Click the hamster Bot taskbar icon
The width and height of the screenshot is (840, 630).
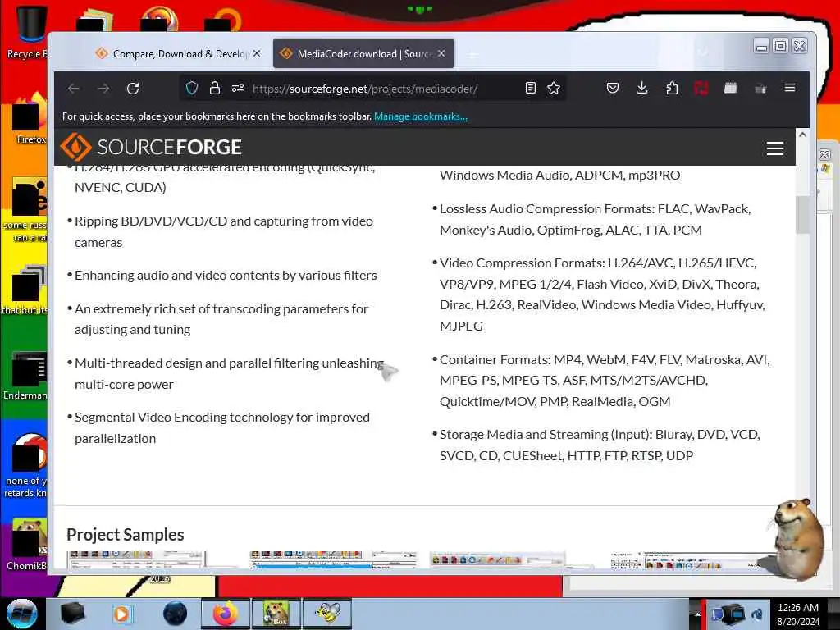[276, 614]
